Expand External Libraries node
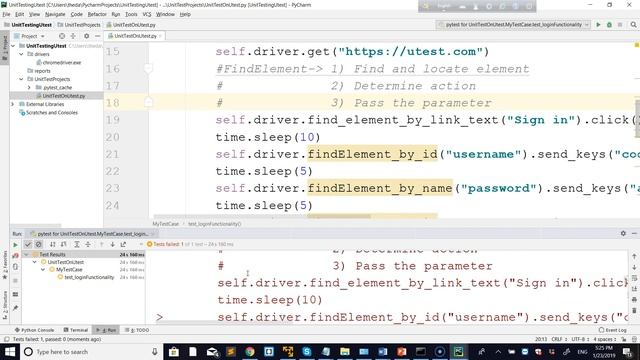This screenshot has width=640, height=360. point(13,104)
